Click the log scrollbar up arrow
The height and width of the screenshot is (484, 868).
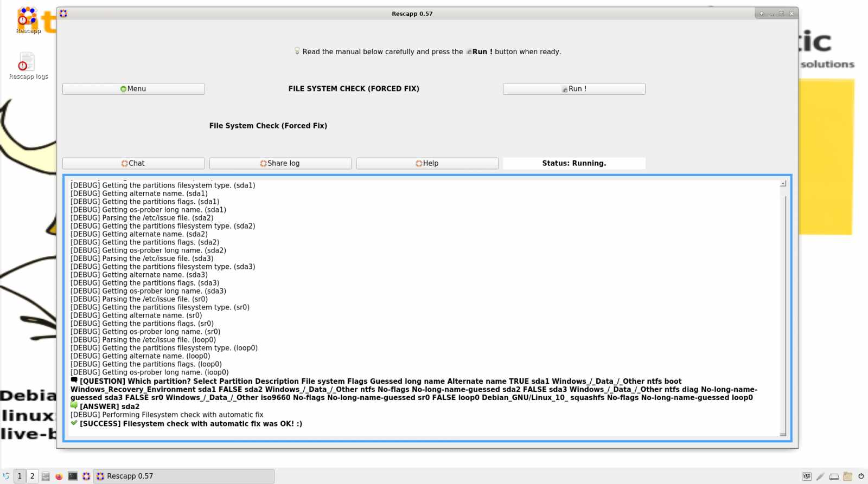point(783,184)
